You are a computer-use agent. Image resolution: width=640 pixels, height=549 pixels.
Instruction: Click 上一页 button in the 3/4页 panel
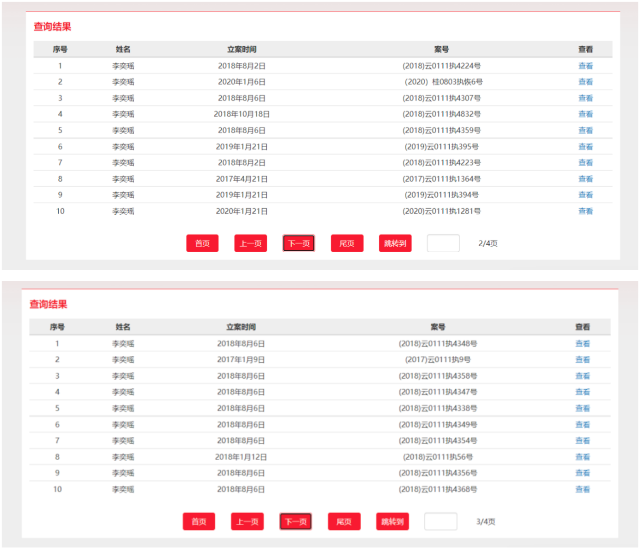[x=248, y=521]
